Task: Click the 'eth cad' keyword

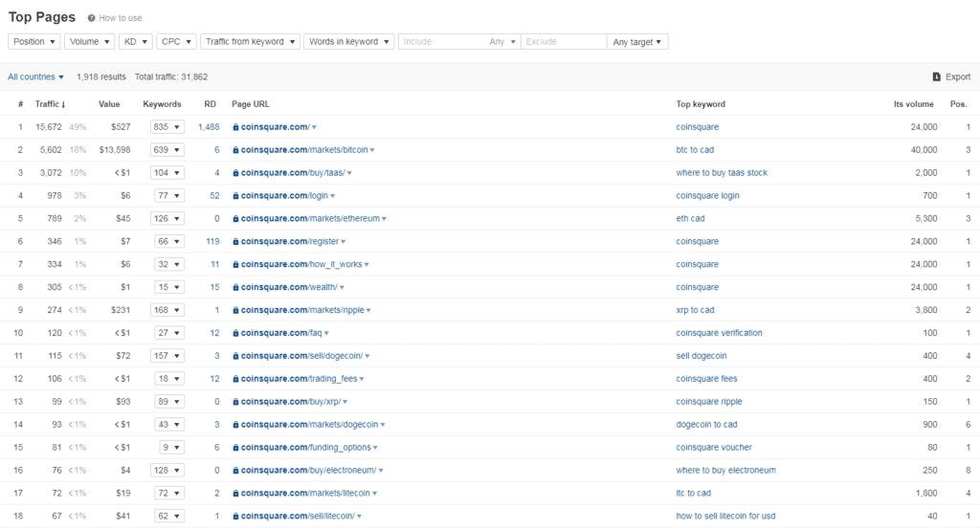Action: point(690,219)
